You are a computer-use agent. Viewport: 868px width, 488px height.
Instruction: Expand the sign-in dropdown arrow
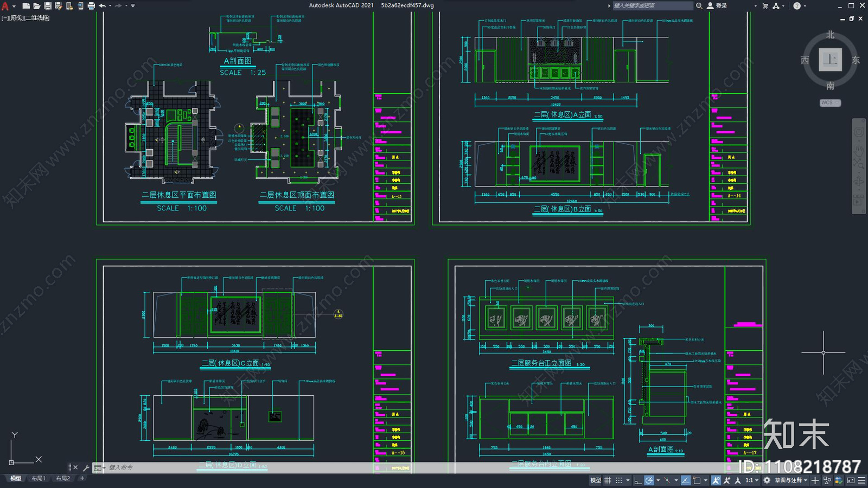[755, 6]
